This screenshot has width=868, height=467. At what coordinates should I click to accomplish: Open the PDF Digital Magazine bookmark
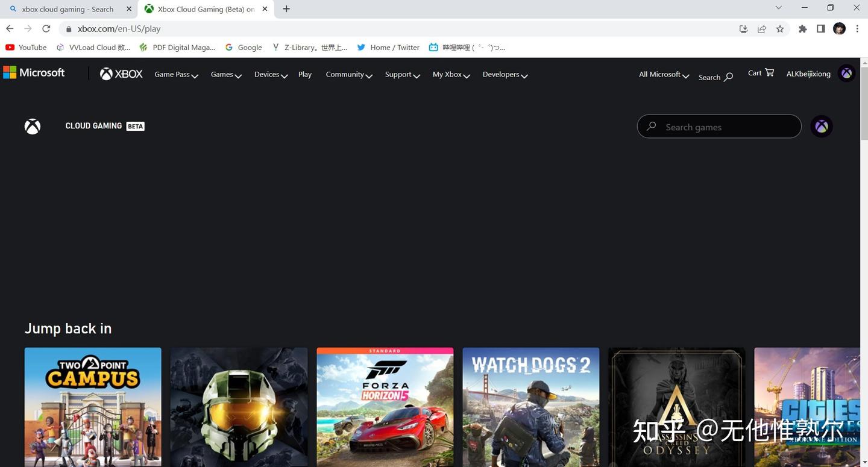click(177, 48)
